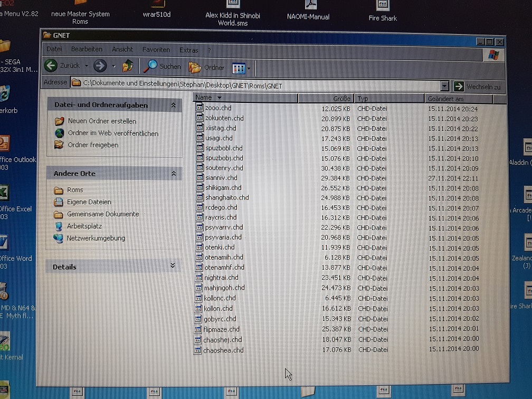The image size is (532, 399).
Task: Expand the Adresse bar dropdown
Action: click(444, 86)
